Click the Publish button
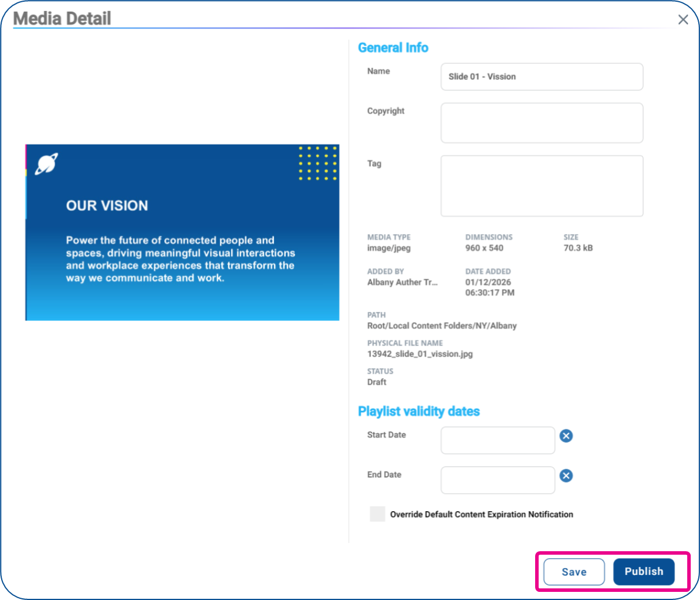Image resolution: width=700 pixels, height=600 pixels. click(x=644, y=572)
